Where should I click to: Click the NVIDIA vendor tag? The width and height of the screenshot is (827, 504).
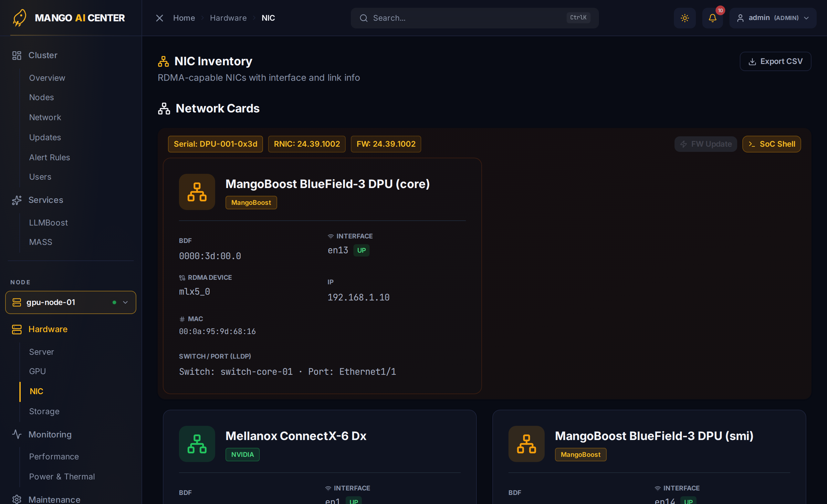tap(242, 455)
